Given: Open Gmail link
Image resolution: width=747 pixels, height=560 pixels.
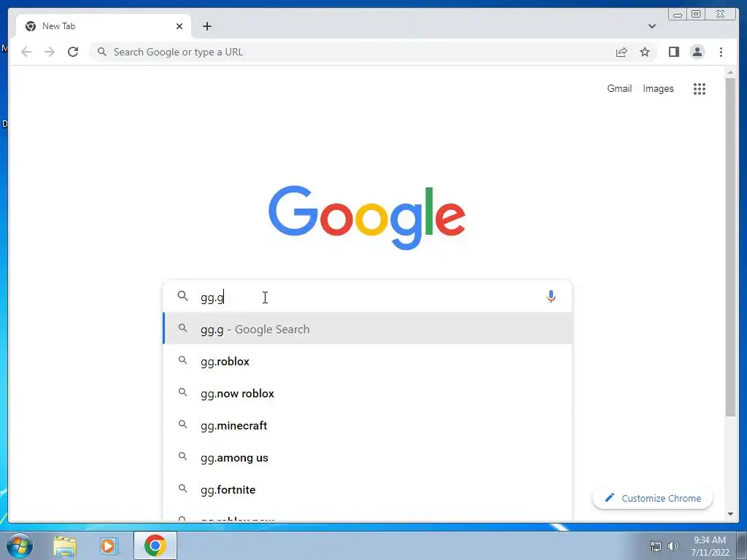Looking at the screenshot, I should click(x=619, y=88).
